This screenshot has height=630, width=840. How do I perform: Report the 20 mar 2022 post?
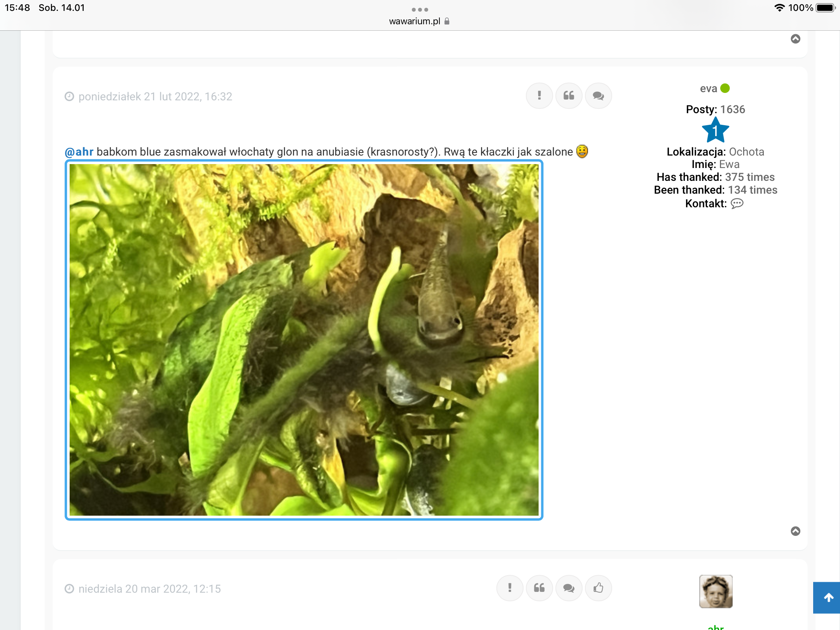point(509,588)
